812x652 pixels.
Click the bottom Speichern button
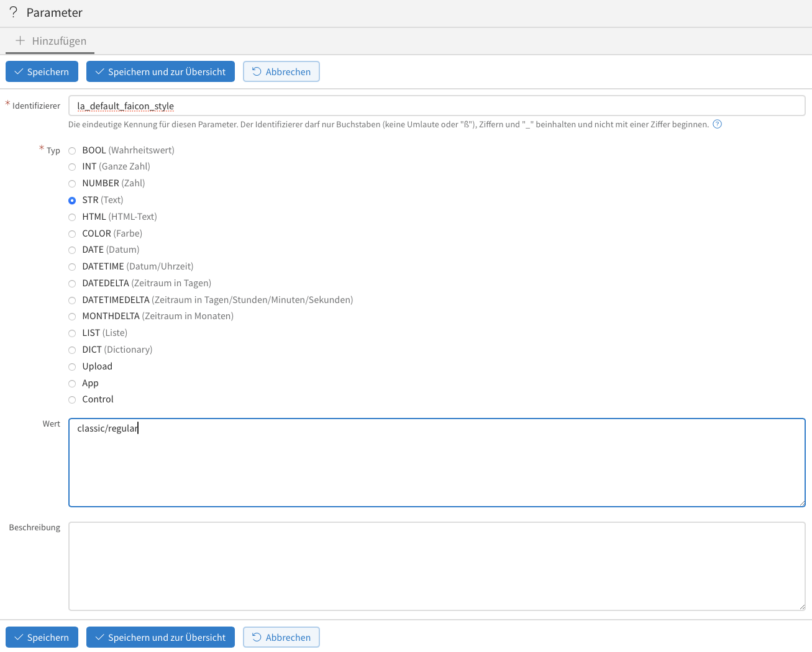[42, 637]
